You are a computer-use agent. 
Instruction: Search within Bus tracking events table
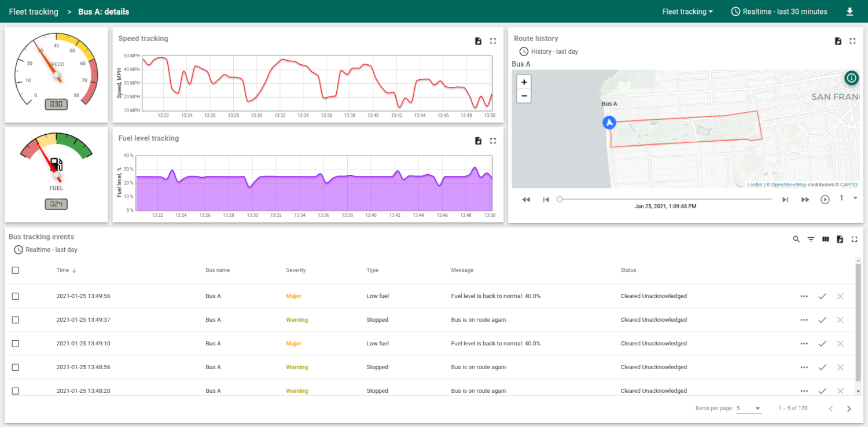(x=796, y=239)
